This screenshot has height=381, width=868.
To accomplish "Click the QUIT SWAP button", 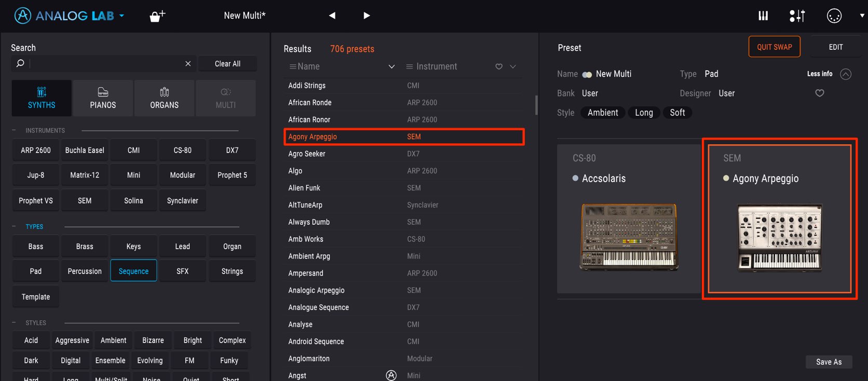I will (774, 47).
